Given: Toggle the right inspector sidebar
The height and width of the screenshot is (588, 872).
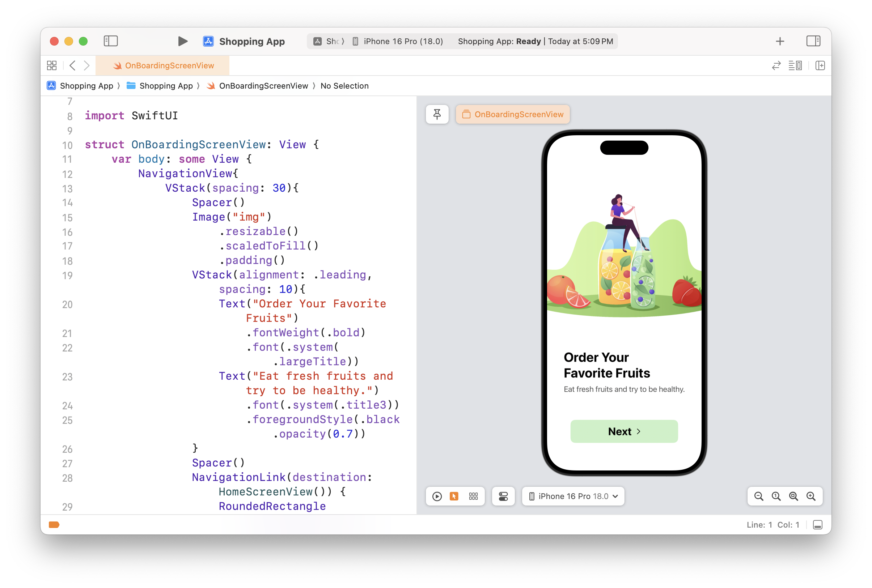Looking at the screenshot, I should click(813, 41).
